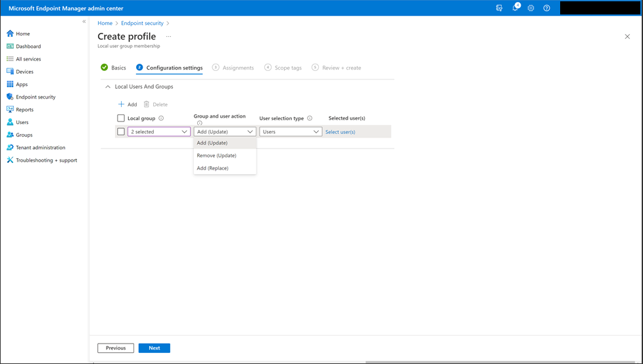
Task: Show info for Local group column
Action: [x=161, y=118]
